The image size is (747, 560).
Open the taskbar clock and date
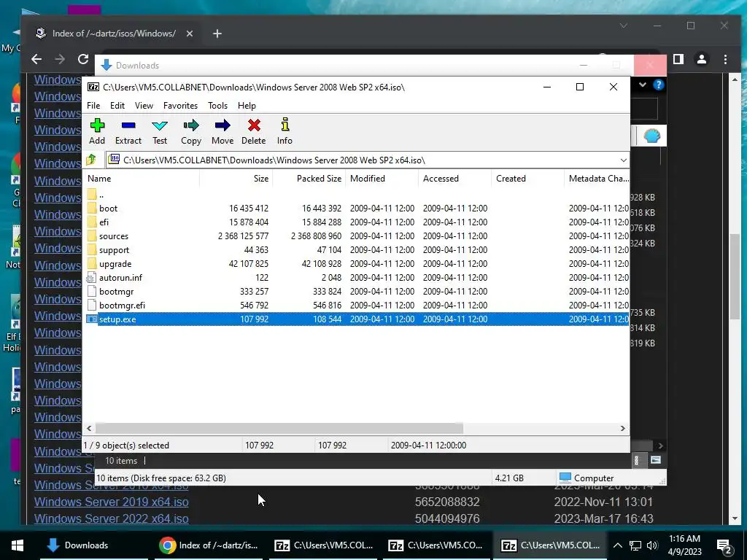tap(684, 545)
